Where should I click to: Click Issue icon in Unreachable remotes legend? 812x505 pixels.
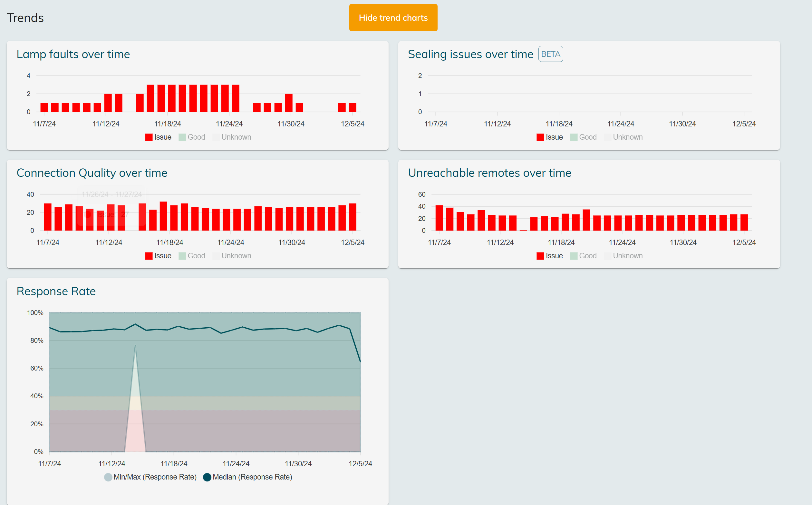540,256
